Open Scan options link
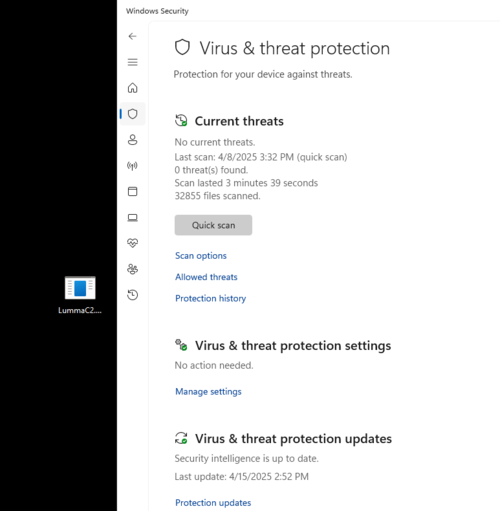 tap(201, 256)
